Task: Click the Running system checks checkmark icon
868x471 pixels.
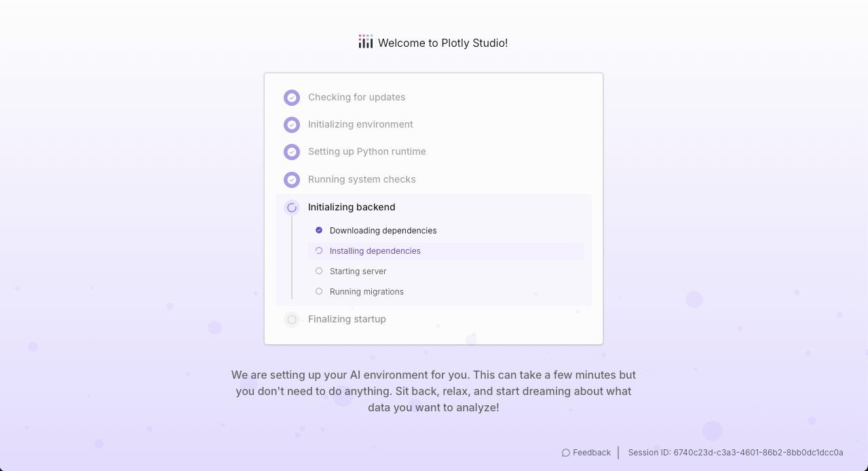Action: click(x=292, y=180)
